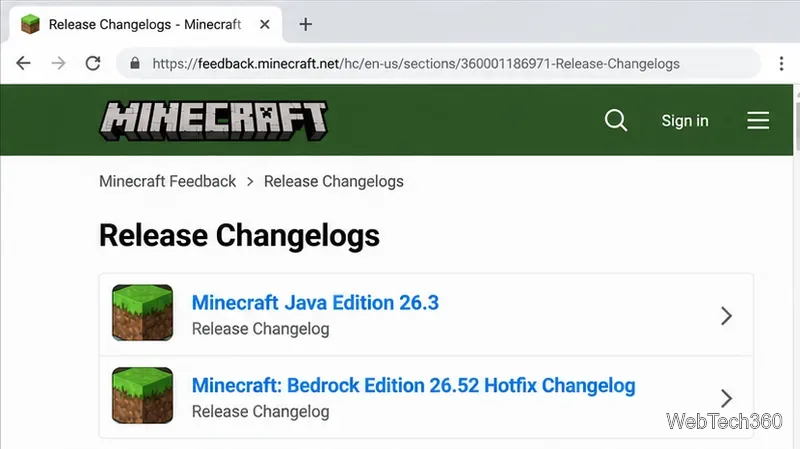This screenshot has width=800, height=449.
Task: Click the Bedrock Edition grass block thumbnail
Action: pos(142,395)
